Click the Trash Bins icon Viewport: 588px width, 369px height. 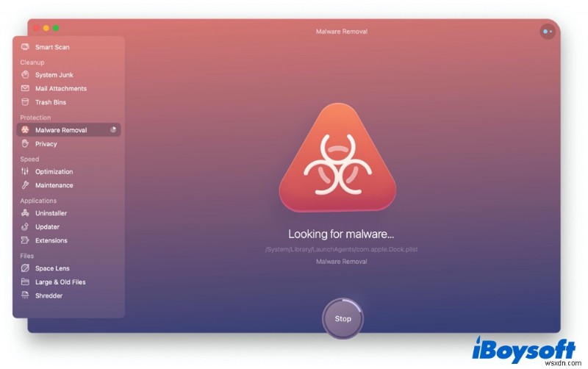coord(25,102)
